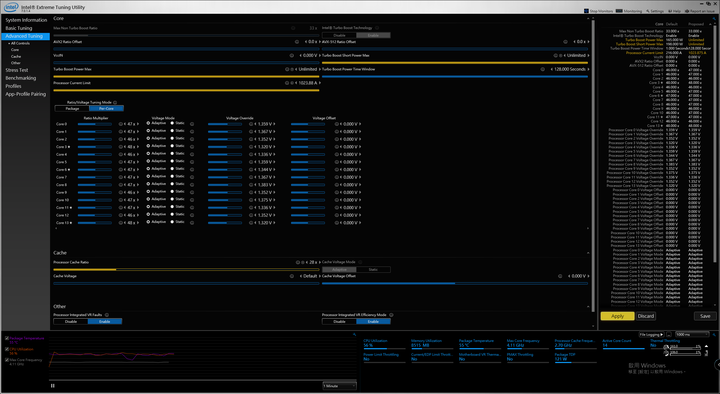Select Other under All Controls
Image resolution: width=720 pixels, height=394 pixels.
(x=16, y=62)
